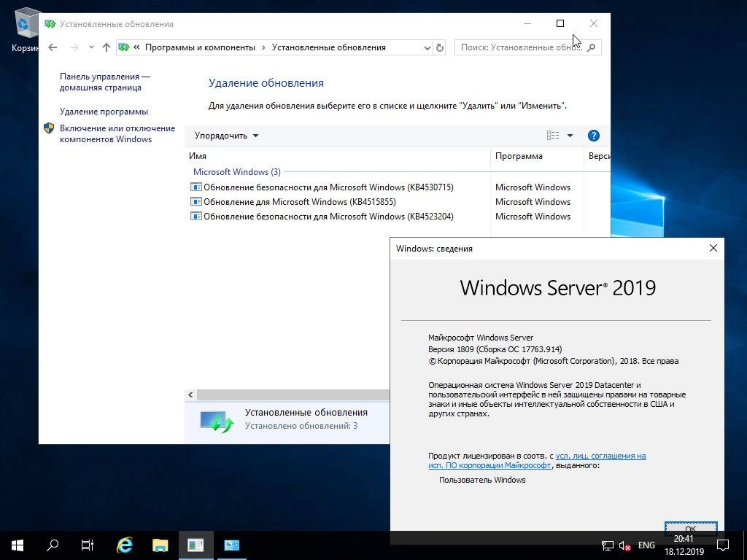Maximize the Installed Updates window
This screenshot has width=747, height=560.
[560, 23]
